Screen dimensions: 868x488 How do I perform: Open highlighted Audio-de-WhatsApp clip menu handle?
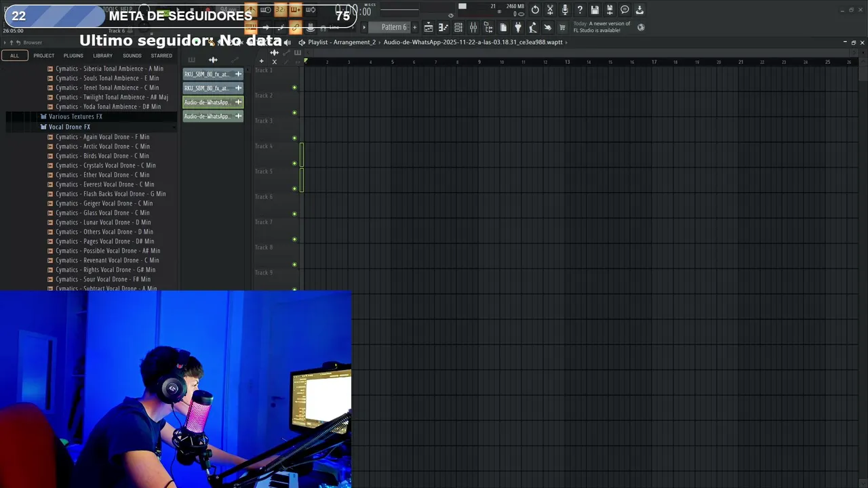tap(238, 102)
